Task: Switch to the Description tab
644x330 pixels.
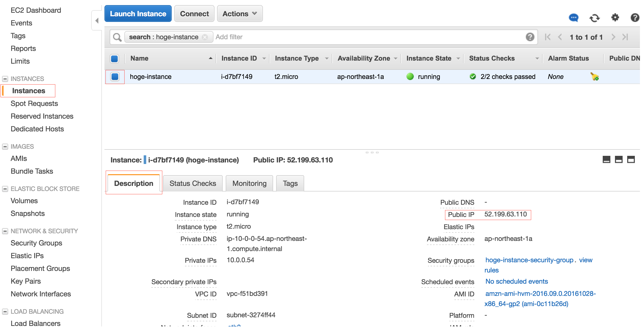Action: tap(134, 183)
